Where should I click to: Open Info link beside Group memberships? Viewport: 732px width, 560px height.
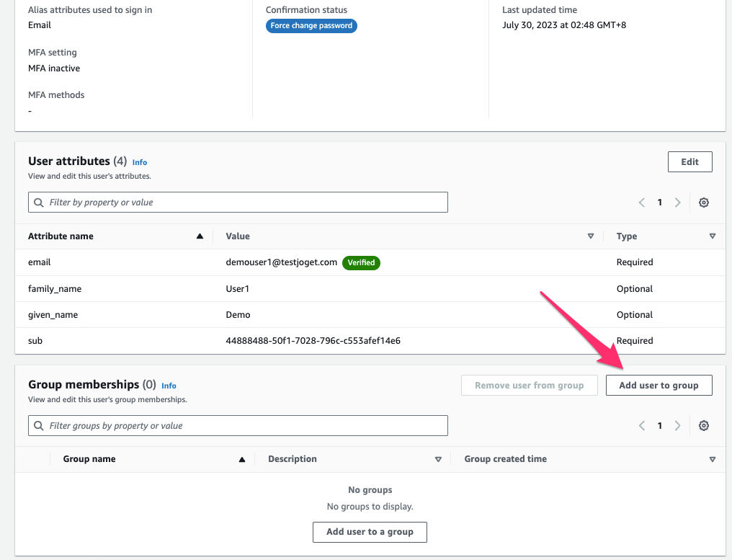169,386
